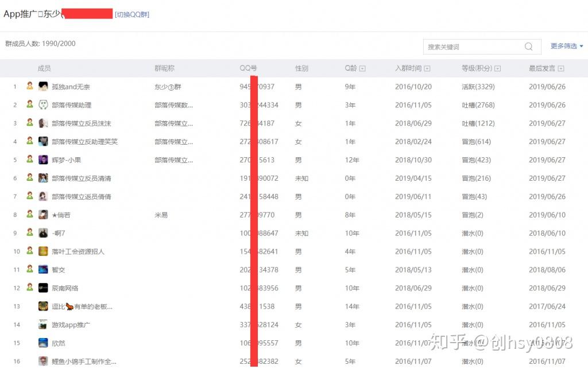
Task: Open avatar of member in row 13
Action: click(x=43, y=306)
